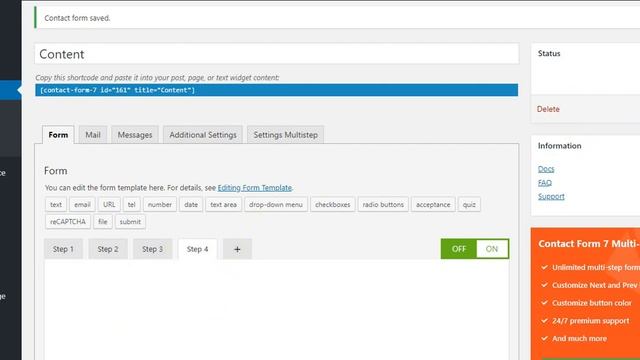Insert a checkboxes tag

[333, 204]
